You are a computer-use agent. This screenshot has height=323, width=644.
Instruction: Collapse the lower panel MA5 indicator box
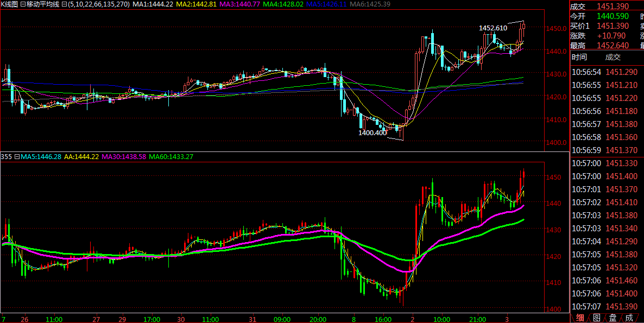(x=17, y=157)
